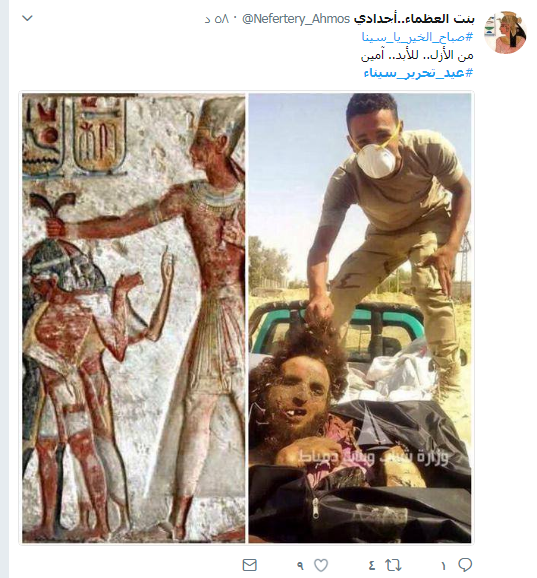Retweet using the retweet arrows icon
Screen dimensions: 537x578
393,565
